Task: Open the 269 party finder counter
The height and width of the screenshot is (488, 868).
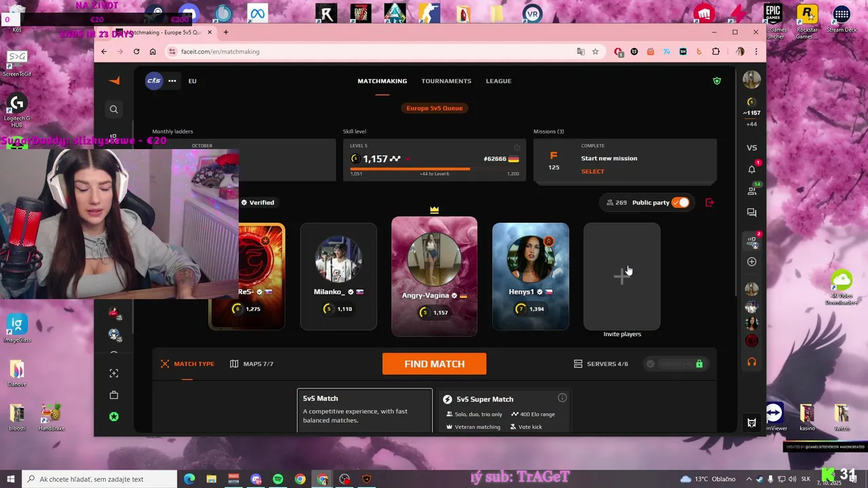Action: pos(616,203)
